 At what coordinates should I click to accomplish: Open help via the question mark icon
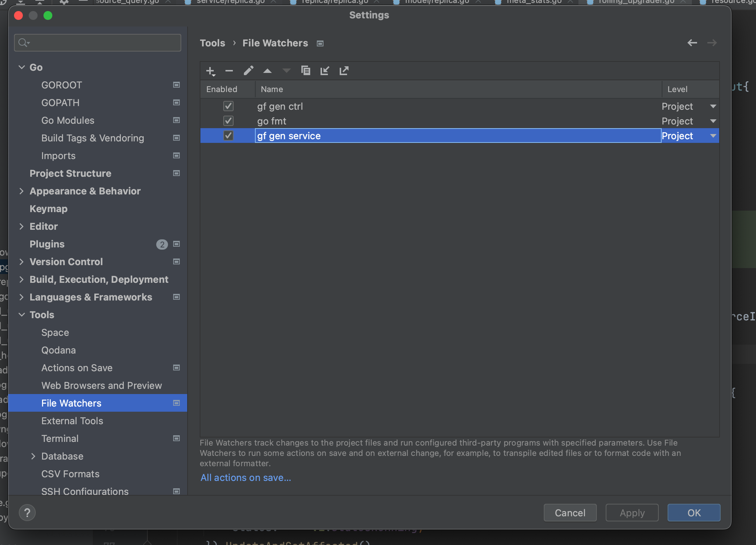(27, 512)
